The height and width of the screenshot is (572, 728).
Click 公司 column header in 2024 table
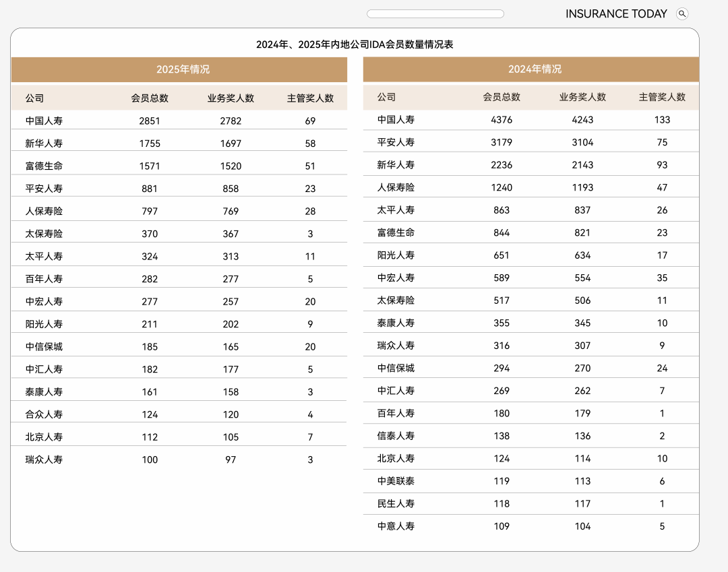[386, 97]
